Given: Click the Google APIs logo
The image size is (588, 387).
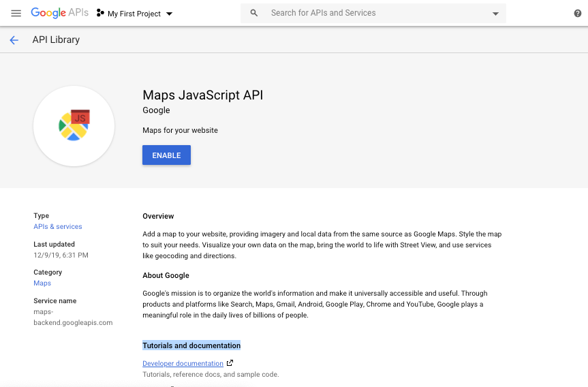Looking at the screenshot, I should (60, 13).
